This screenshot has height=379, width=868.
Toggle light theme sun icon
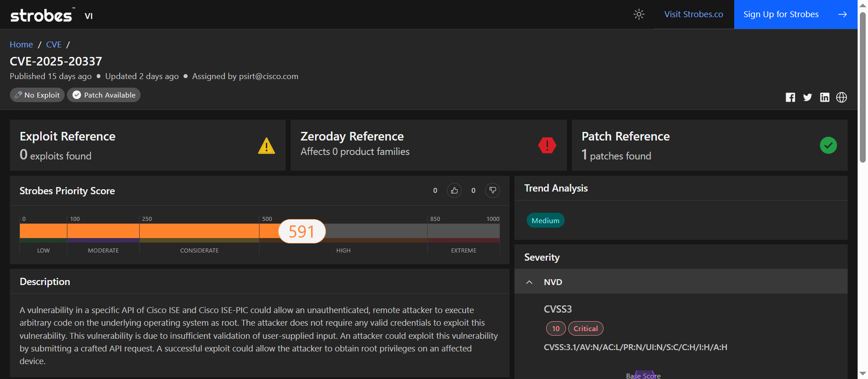tap(639, 14)
